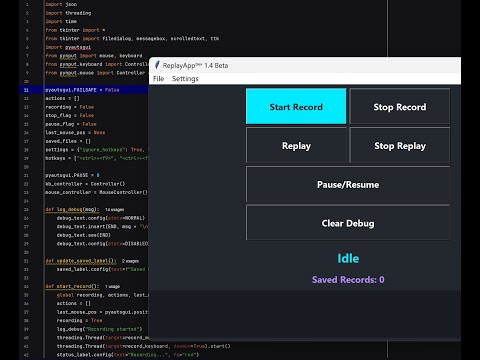This screenshot has height=360, width=480.
Task: Click the log_debug("Recording started") line
Action: click(99, 329)
